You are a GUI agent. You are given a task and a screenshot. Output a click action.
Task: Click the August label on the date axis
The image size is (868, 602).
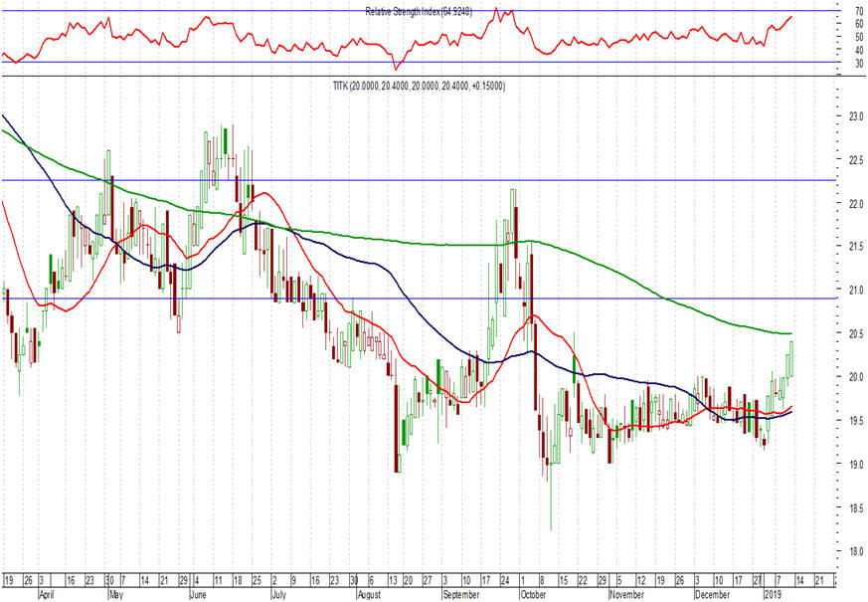click(x=368, y=595)
